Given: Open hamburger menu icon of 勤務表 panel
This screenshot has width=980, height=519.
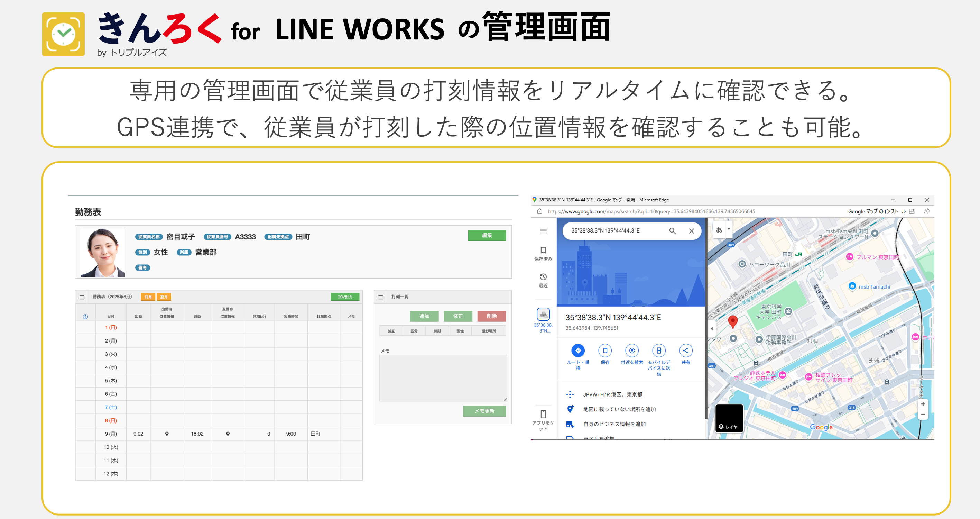Looking at the screenshot, I should (82, 297).
